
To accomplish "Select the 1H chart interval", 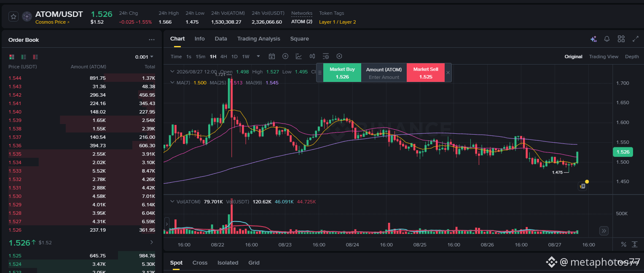I will click(213, 57).
